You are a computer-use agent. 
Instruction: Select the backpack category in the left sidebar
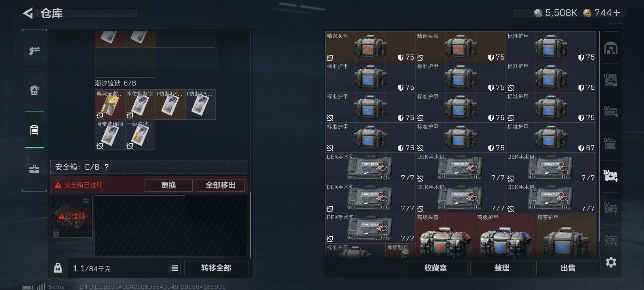coord(34,90)
